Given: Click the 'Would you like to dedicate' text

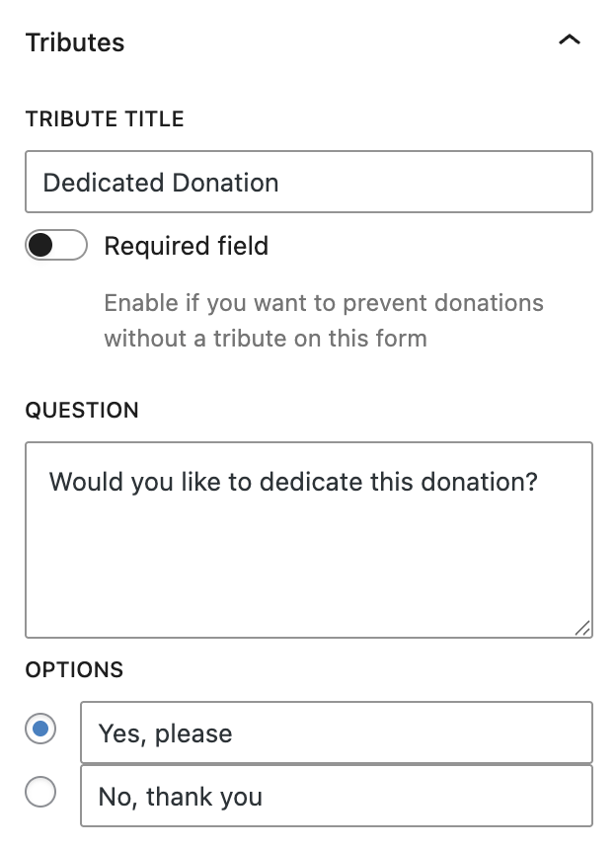Looking at the screenshot, I should pos(293,482).
